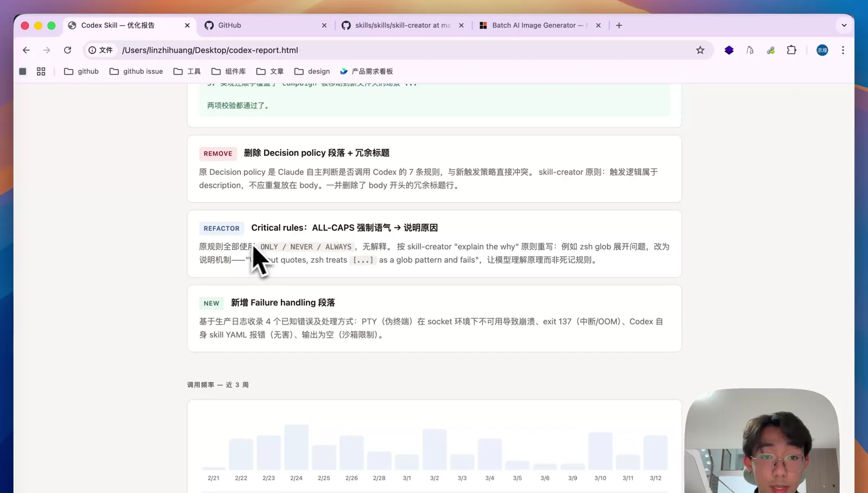Viewport: 868px width, 493px height.
Task: Switch to the GitHub tab
Action: click(266, 25)
